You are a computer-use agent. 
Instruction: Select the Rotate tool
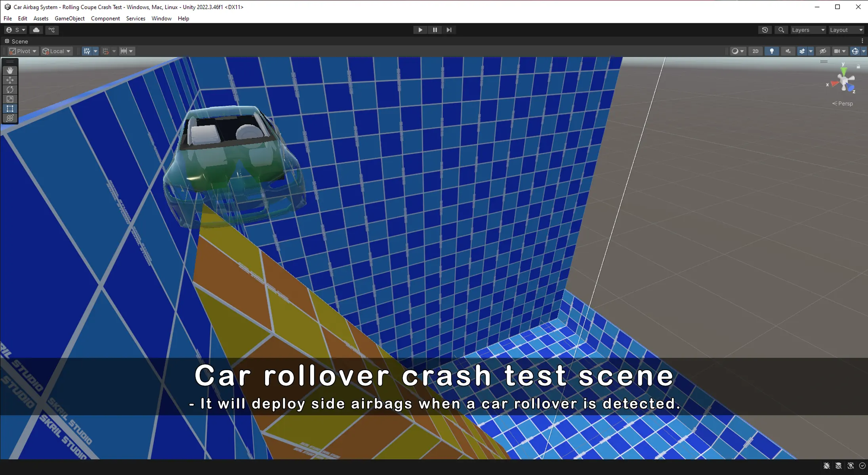coord(10,89)
